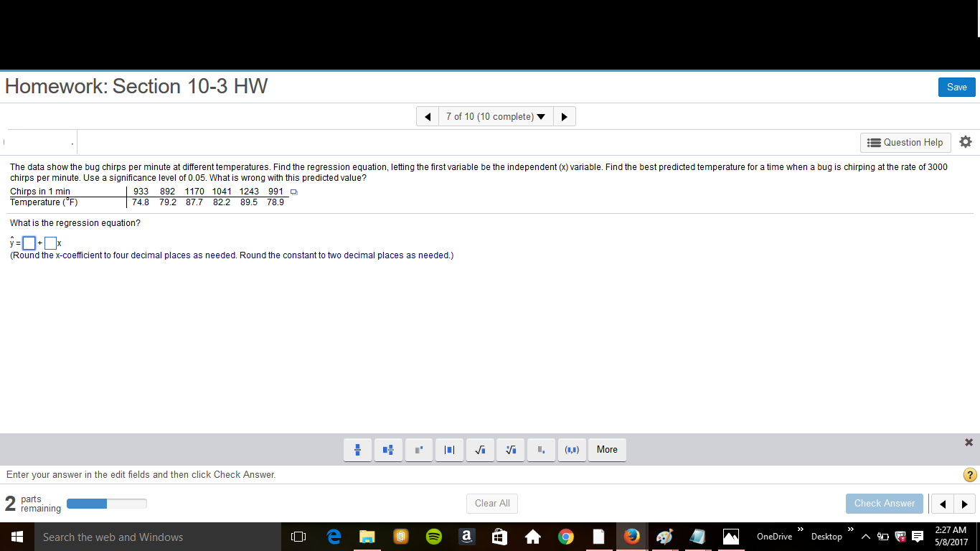Click the subscript template icon

pyautogui.click(x=541, y=450)
